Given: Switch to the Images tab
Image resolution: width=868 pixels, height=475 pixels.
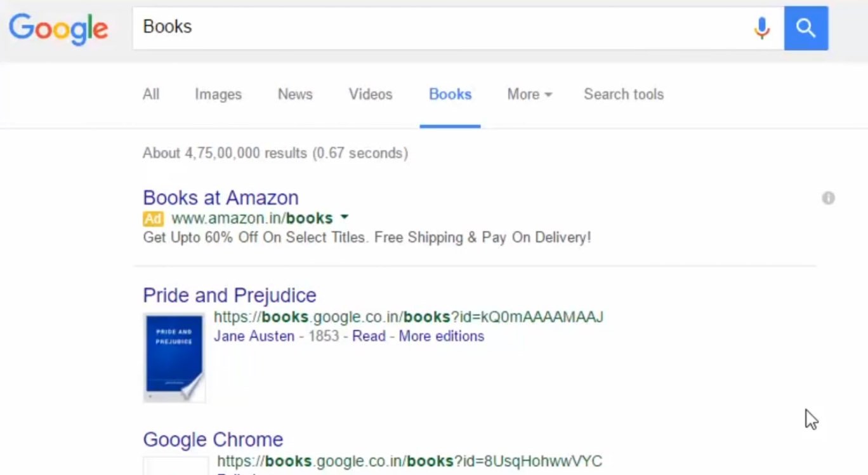Looking at the screenshot, I should (x=218, y=95).
